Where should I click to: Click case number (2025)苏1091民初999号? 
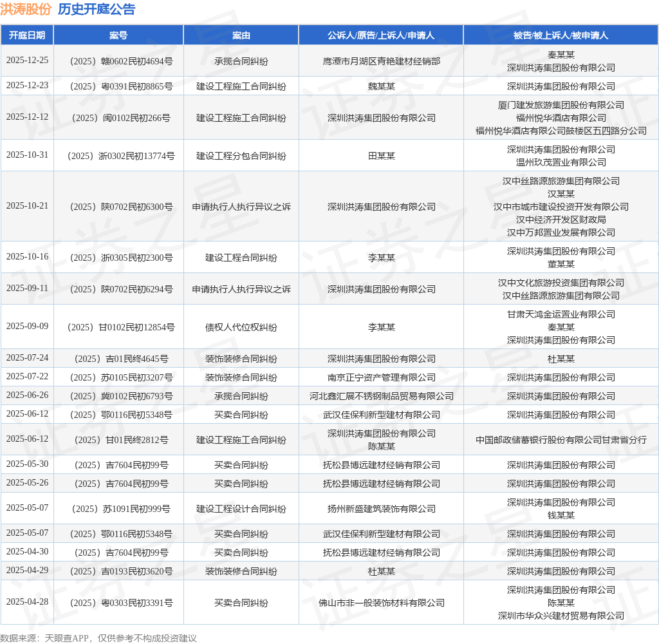click(121, 509)
